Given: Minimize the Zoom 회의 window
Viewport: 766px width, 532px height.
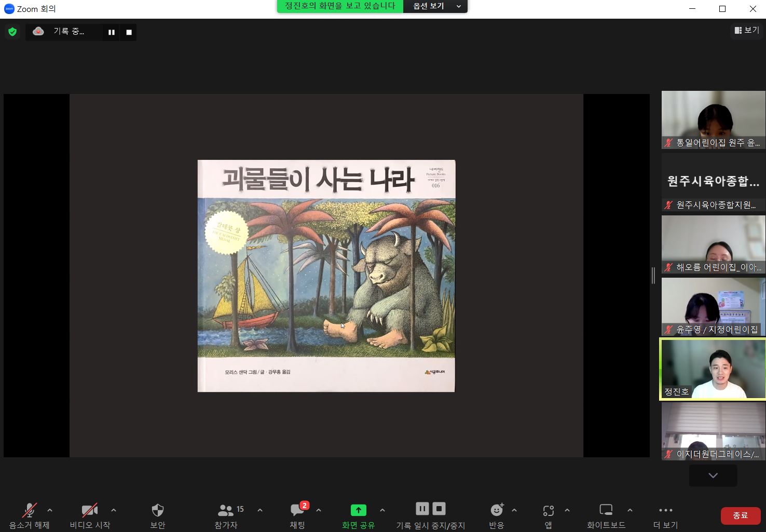Looking at the screenshot, I should pos(692,9).
